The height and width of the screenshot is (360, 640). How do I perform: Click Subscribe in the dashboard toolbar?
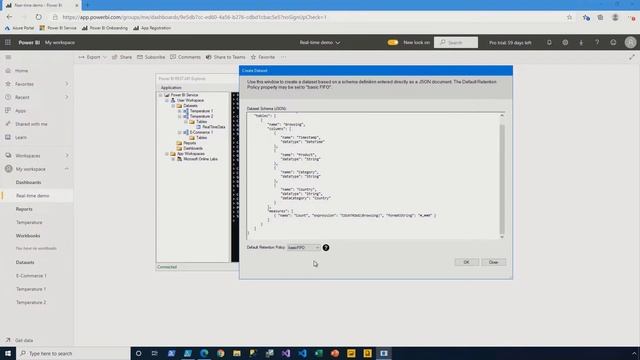151,57
